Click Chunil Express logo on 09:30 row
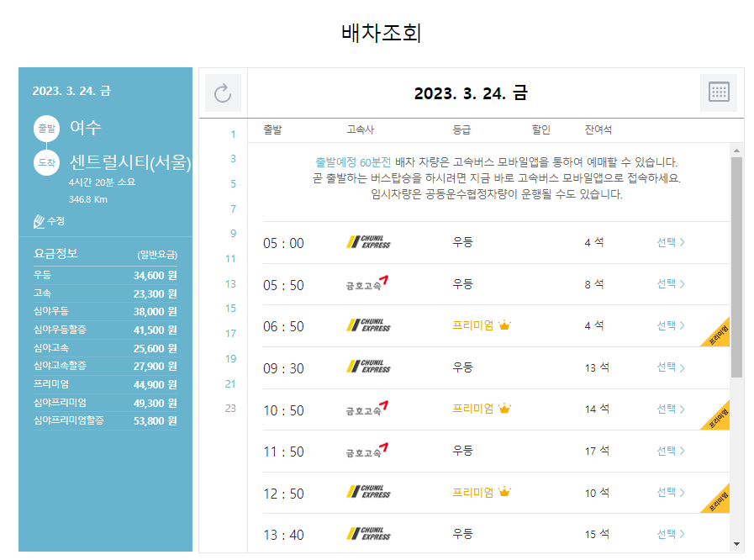754x560 pixels. coord(368,367)
